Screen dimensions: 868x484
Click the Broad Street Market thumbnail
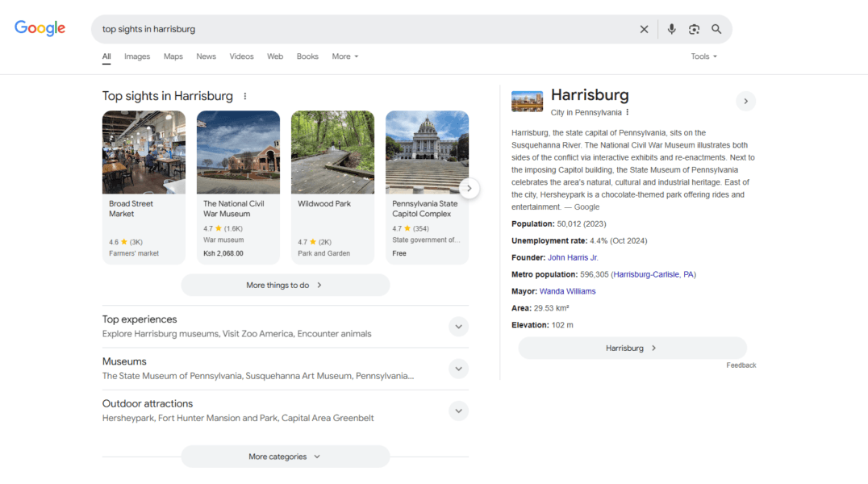(144, 152)
